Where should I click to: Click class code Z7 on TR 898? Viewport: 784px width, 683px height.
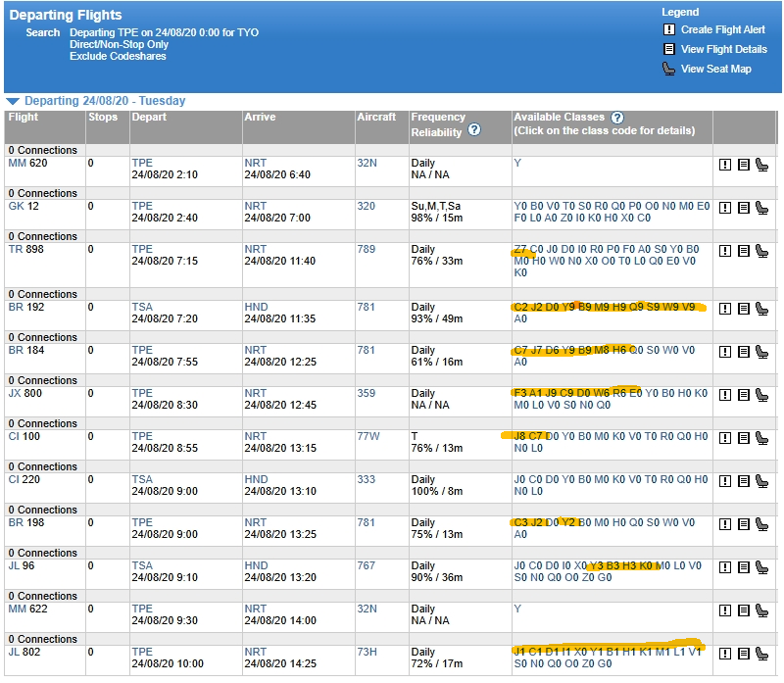click(x=520, y=249)
